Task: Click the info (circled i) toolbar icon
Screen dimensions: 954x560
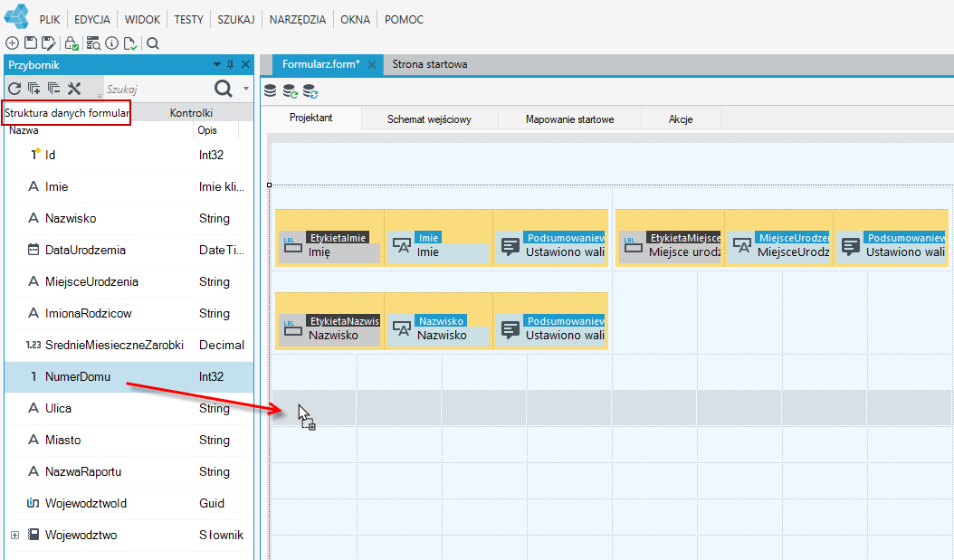Action: click(112, 43)
